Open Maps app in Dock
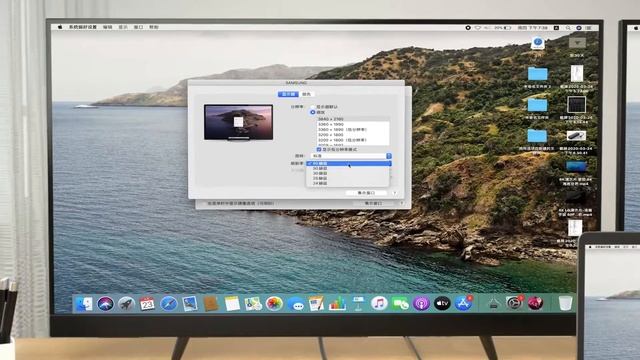Screen dimensions: 640x360 (x=253, y=304)
